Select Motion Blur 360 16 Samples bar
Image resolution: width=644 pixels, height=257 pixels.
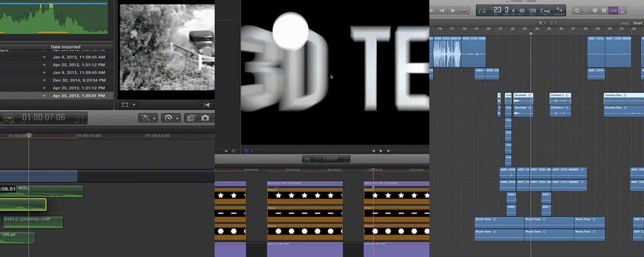(x=305, y=184)
